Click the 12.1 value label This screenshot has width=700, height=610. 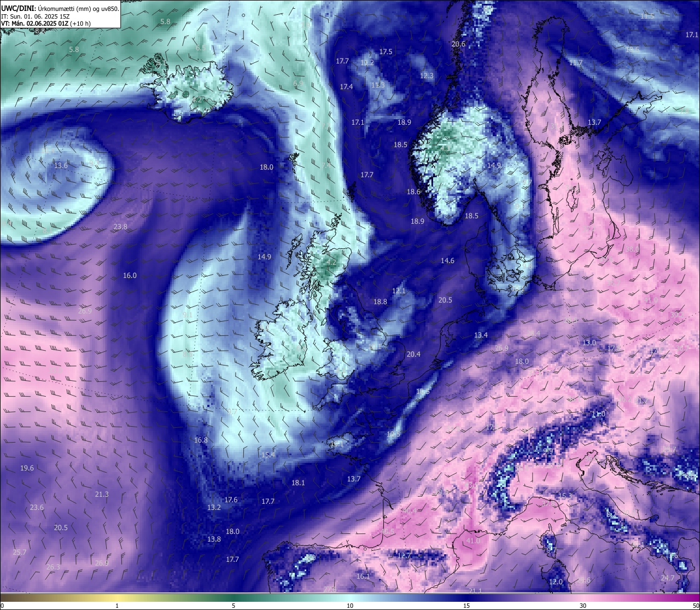pyautogui.click(x=399, y=291)
